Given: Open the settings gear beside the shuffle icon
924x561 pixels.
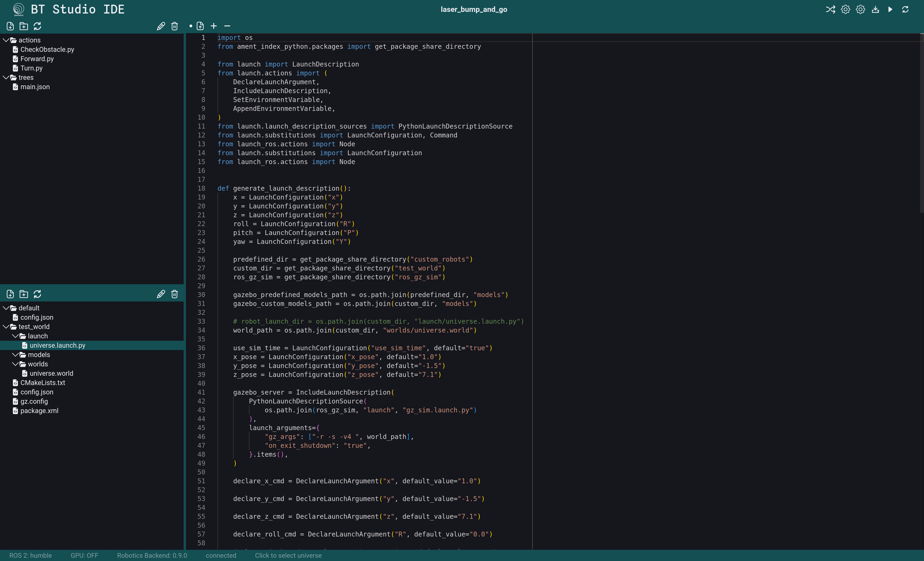Looking at the screenshot, I should click(x=845, y=9).
